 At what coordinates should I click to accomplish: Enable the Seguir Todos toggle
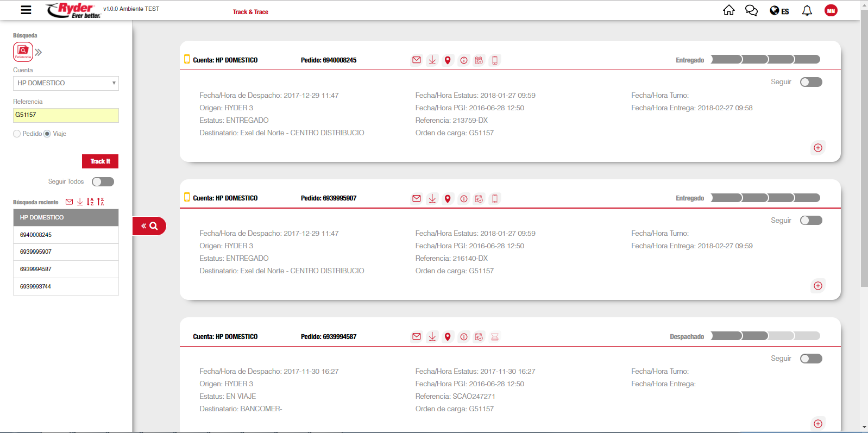click(103, 182)
